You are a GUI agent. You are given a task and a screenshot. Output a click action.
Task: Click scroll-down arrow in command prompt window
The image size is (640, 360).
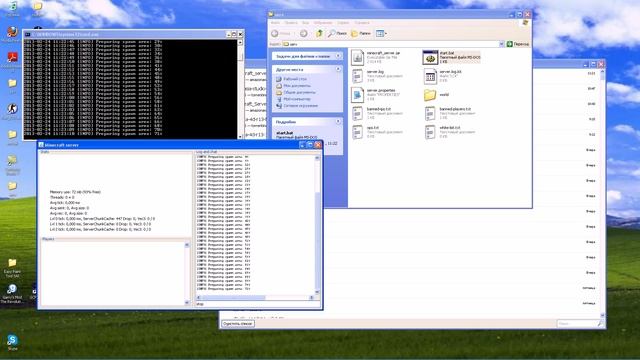[240, 136]
